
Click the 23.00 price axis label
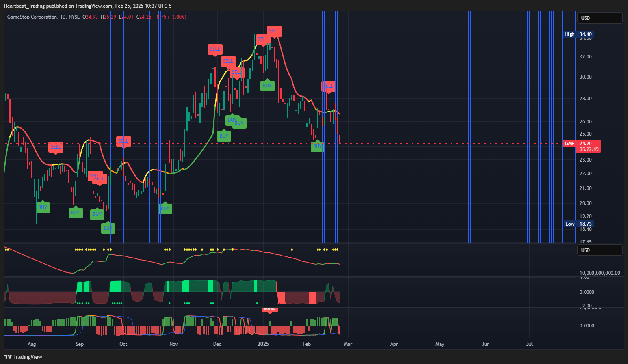(586, 160)
